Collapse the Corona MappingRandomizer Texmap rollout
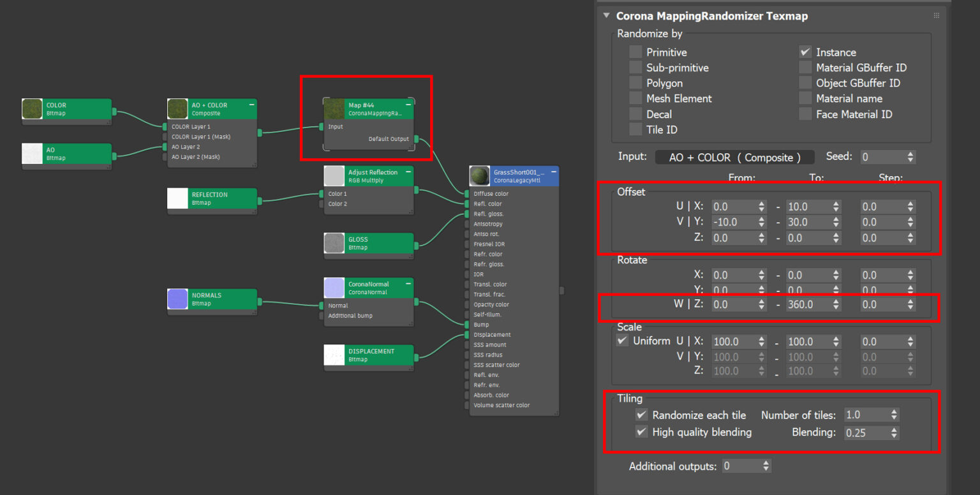The image size is (980, 495). (606, 15)
